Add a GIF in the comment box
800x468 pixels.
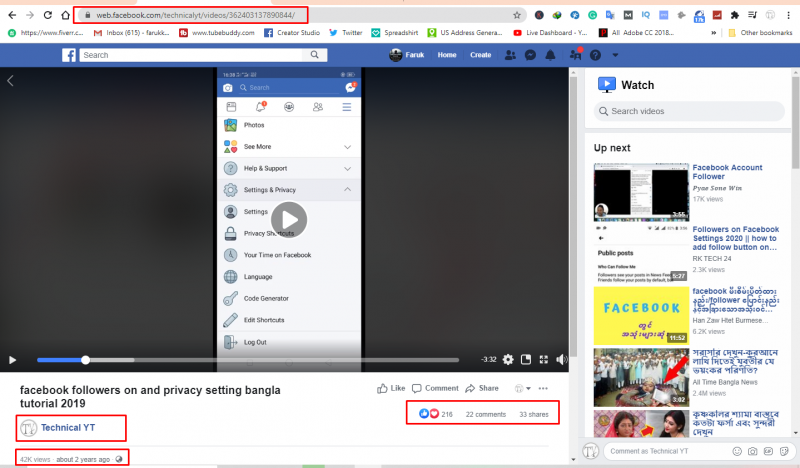point(768,451)
